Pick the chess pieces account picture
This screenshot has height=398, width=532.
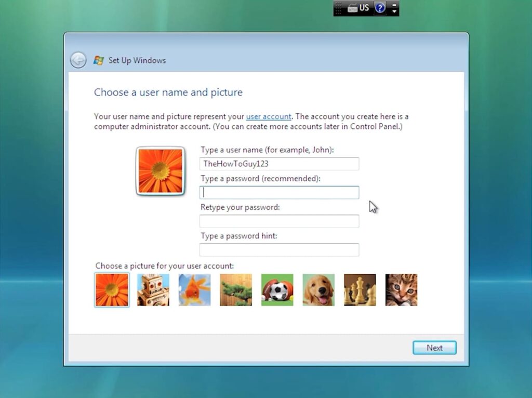[360, 290]
